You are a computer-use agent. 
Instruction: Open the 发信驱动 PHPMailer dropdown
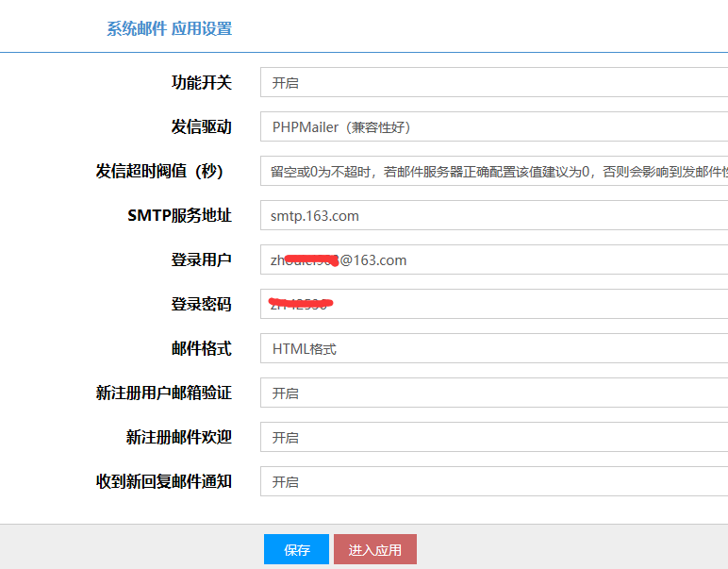pyautogui.click(x=493, y=126)
